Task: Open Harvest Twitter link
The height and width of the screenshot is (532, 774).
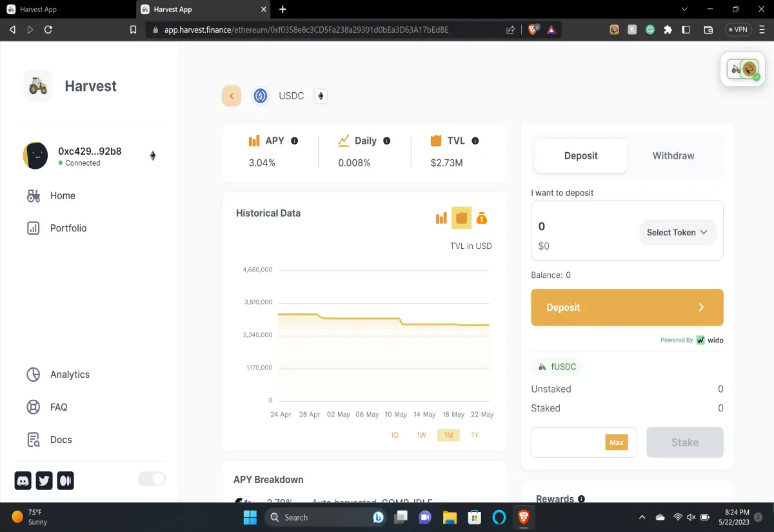Action: [45, 480]
